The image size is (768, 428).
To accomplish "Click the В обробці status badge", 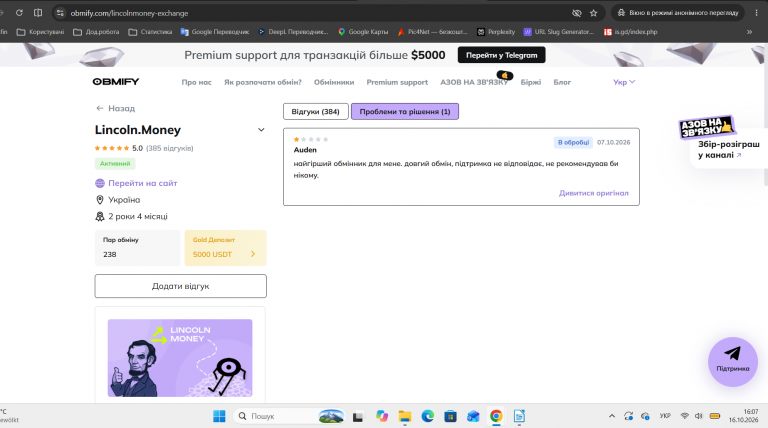I will point(574,143).
